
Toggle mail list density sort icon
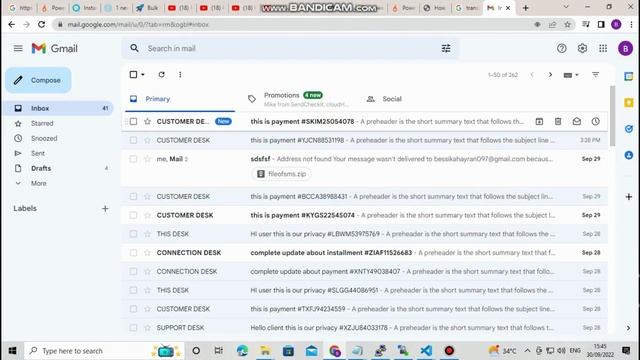596,75
